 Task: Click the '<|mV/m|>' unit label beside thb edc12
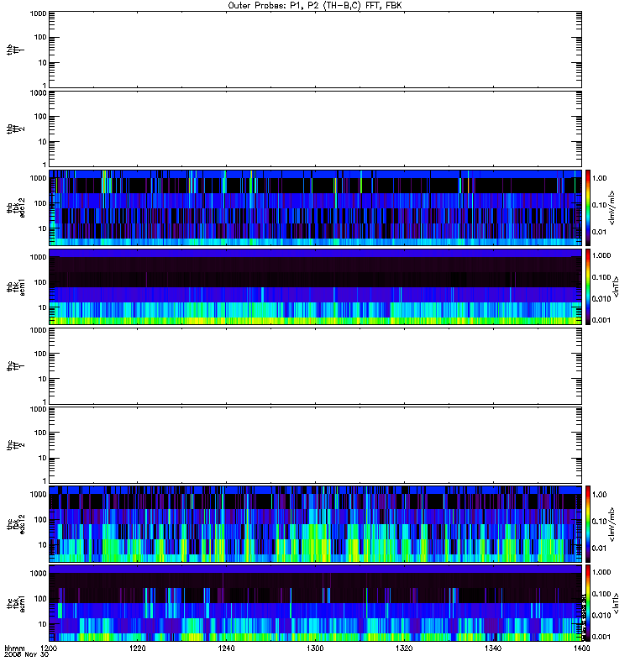(x=612, y=207)
